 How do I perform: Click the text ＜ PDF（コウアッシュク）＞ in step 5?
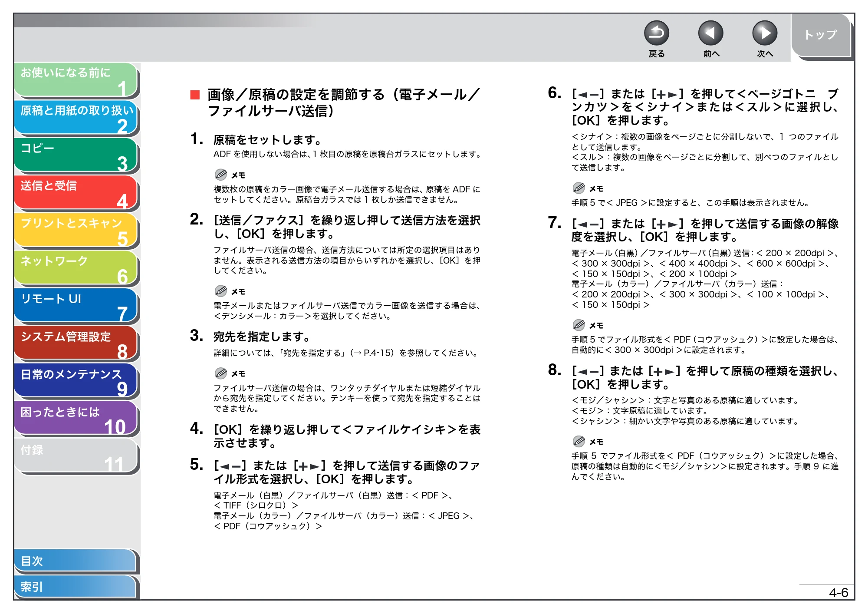[x=268, y=526]
